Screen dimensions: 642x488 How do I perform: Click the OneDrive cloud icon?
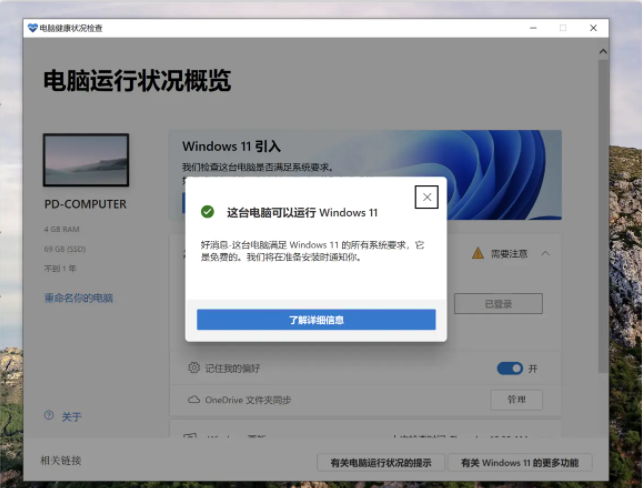pos(194,400)
